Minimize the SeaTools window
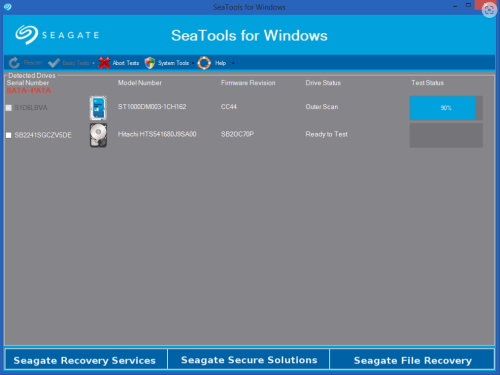The height and width of the screenshot is (375, 500). [x=455, y=6]
